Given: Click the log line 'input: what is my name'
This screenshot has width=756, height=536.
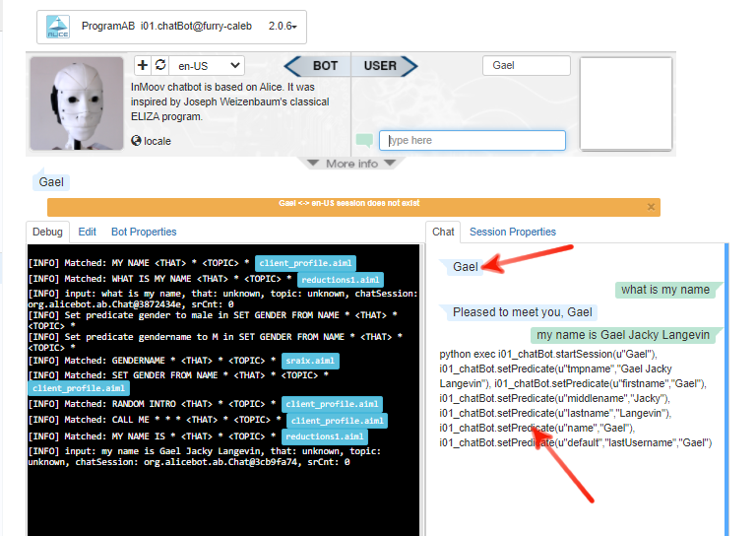Looking at the screenshot, I should coord(222,299).
